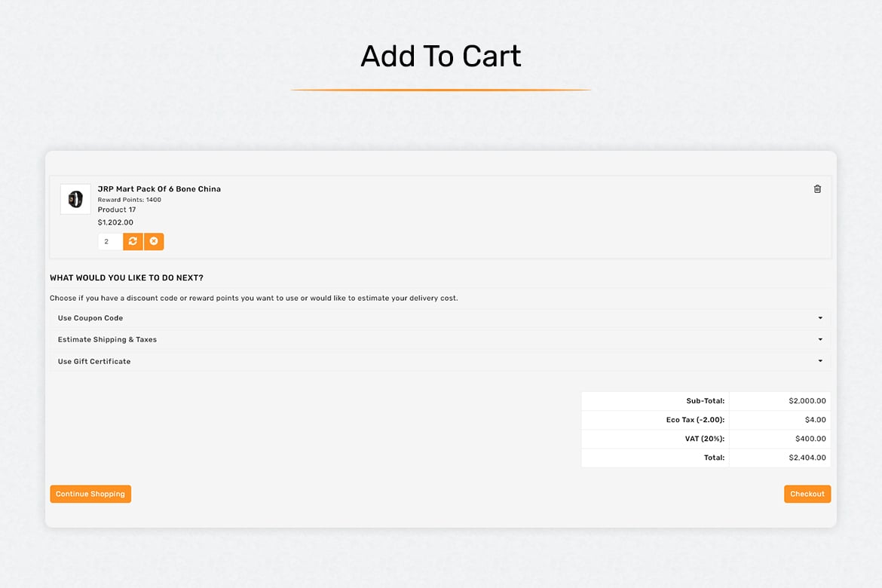Click the Add To Cart page heading

tap(441, 57)
